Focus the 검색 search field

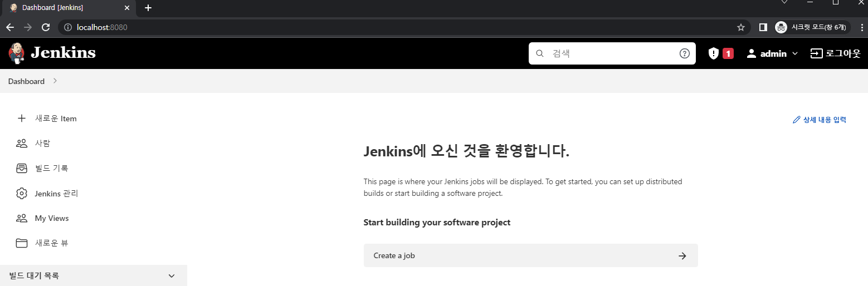point(612,53)
